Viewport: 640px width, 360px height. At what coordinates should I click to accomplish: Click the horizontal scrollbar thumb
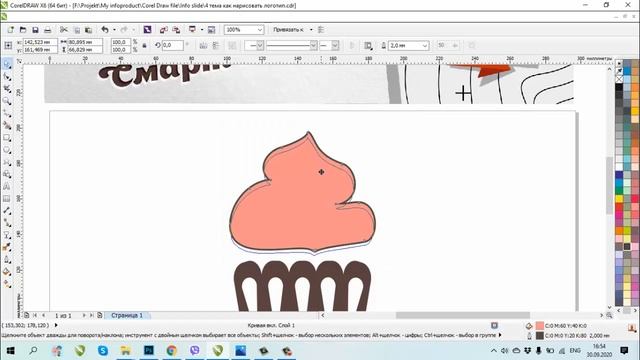point(463,315)
